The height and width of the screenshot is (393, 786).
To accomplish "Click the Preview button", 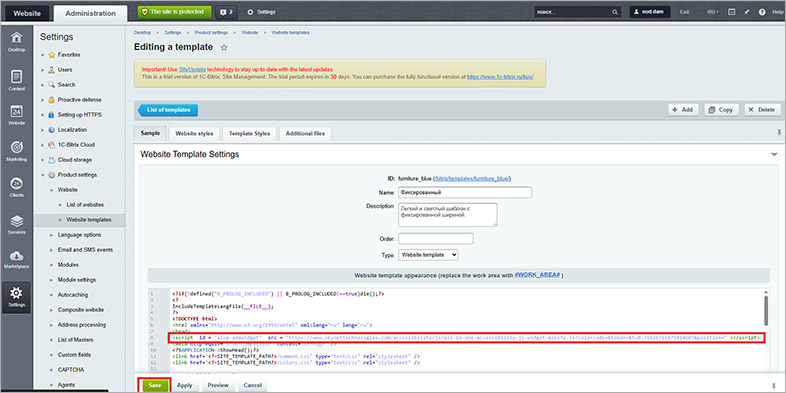I will (x=218, y=385).
